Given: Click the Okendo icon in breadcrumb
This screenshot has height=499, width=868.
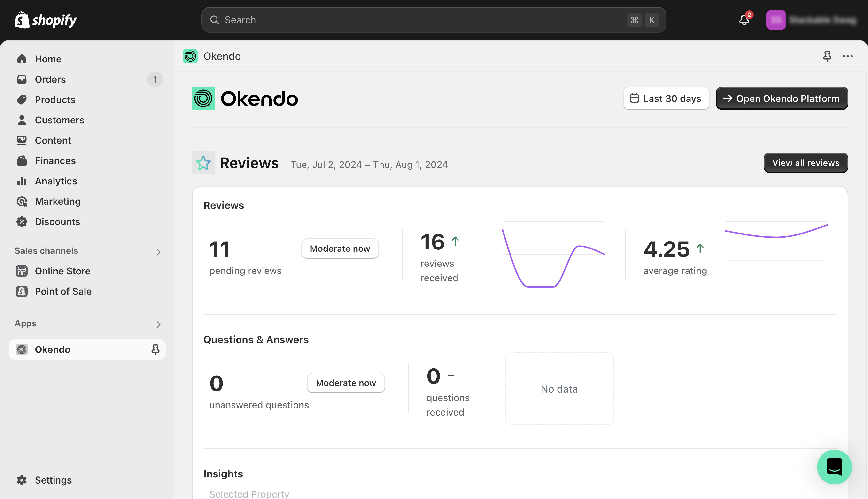Looking at the screenshot, I should pyautogui.click(x=190, y=56).
